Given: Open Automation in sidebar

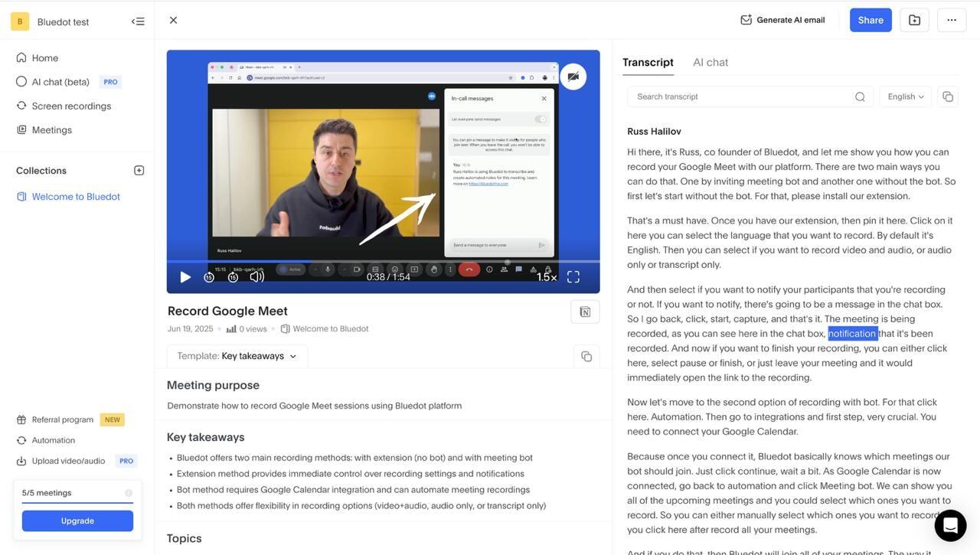Looking at the screenshot, I should pyautogui.click(x=46, y=440).
